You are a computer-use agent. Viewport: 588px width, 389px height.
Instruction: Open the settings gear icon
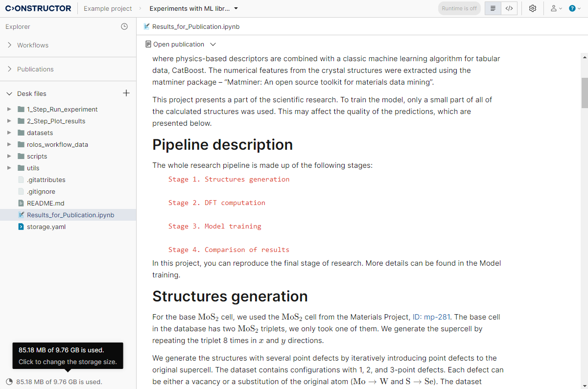533,8
